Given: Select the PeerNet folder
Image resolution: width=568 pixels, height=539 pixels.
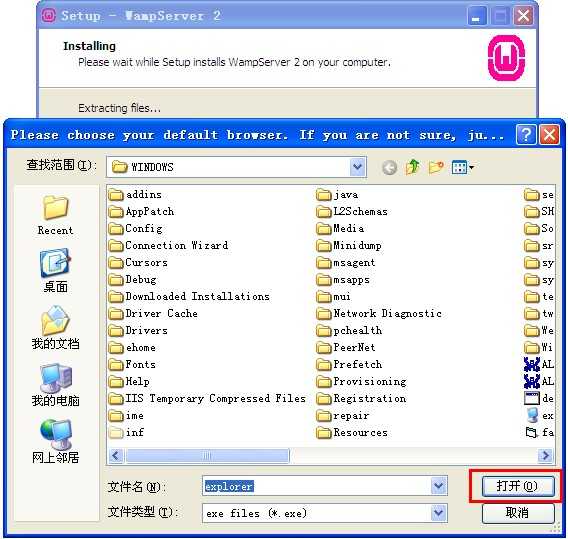Looking at the screenshot, I should click(346, 348).
